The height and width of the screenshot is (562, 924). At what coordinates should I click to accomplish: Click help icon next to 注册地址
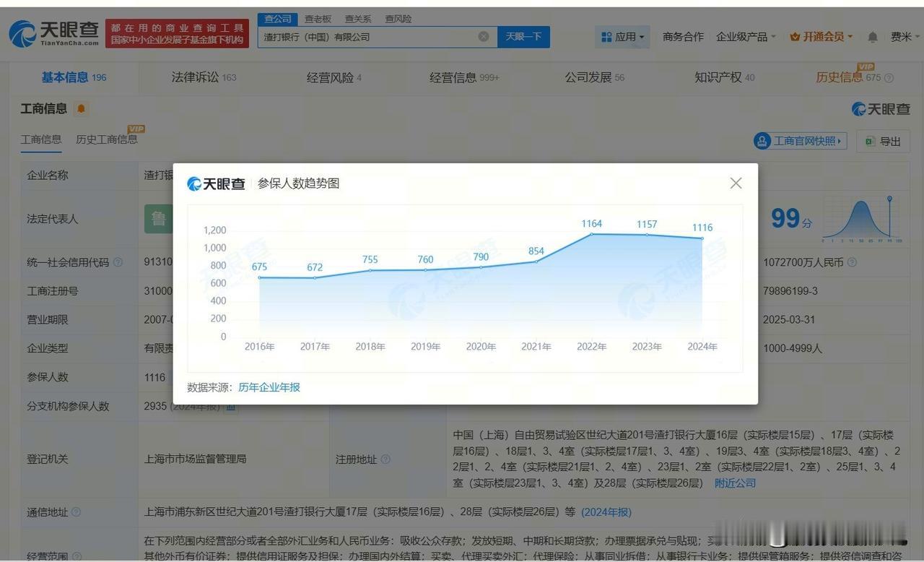click(385, 459)
